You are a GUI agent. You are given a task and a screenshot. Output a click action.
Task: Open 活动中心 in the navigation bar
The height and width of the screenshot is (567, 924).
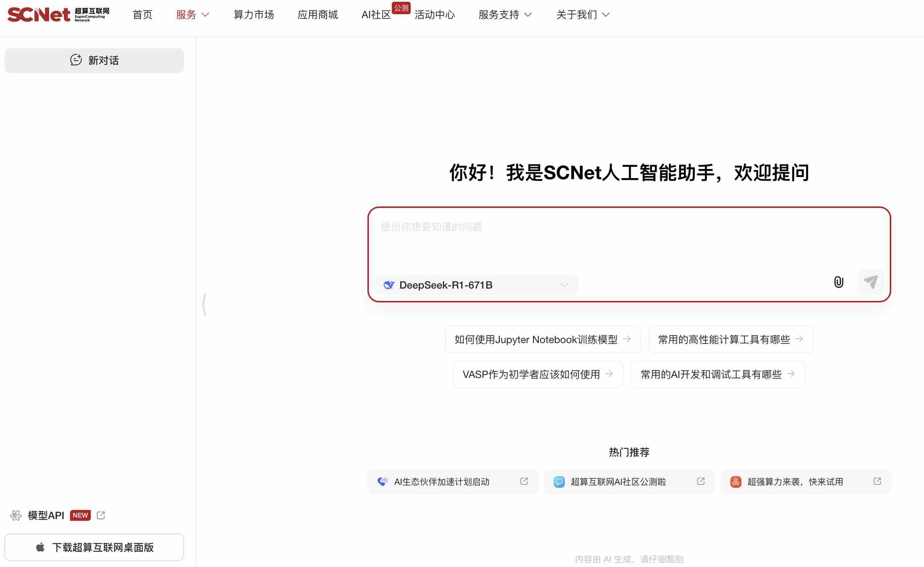(435, 15)
